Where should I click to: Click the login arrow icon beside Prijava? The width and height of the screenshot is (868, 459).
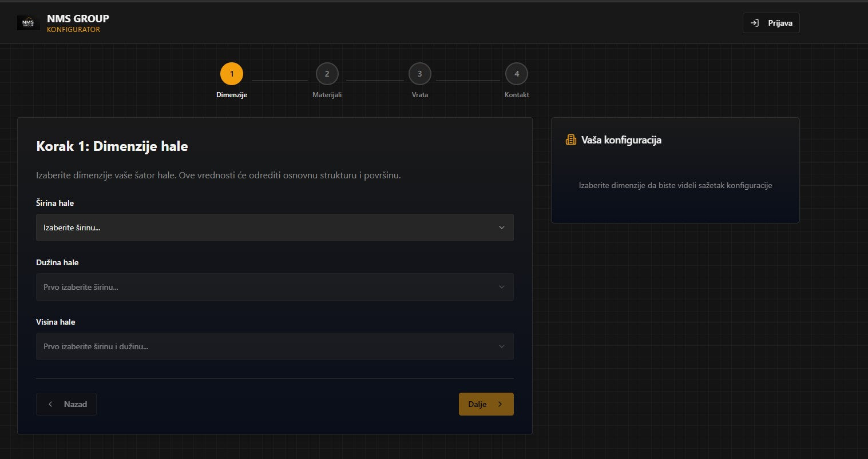pos(755,23)
